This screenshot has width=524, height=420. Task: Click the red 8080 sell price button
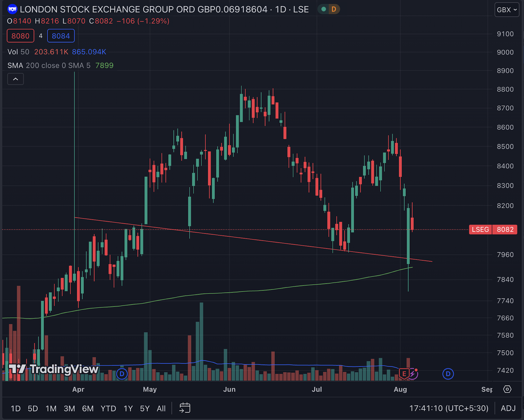coord(21,36)
